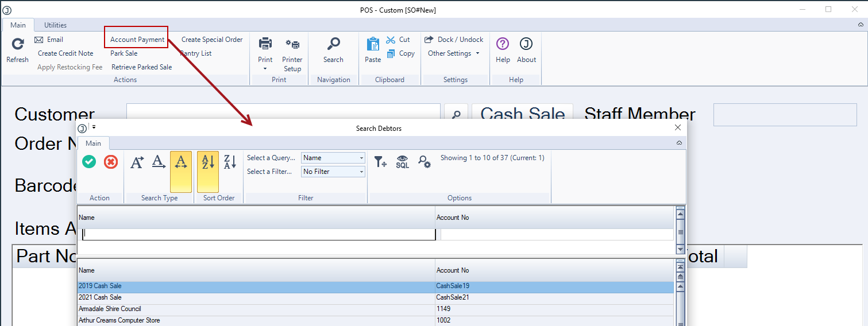Open the About dialog

[526, 49]
